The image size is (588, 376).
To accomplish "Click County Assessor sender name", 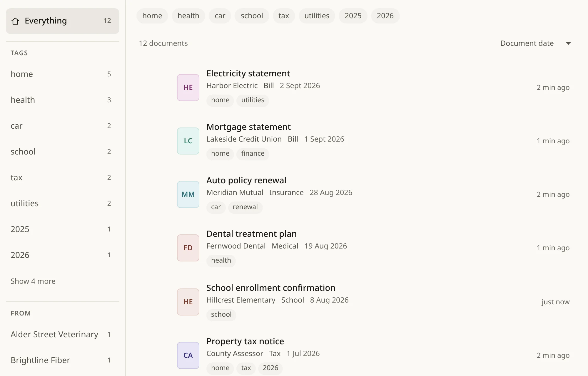I will tap(235, 354).
